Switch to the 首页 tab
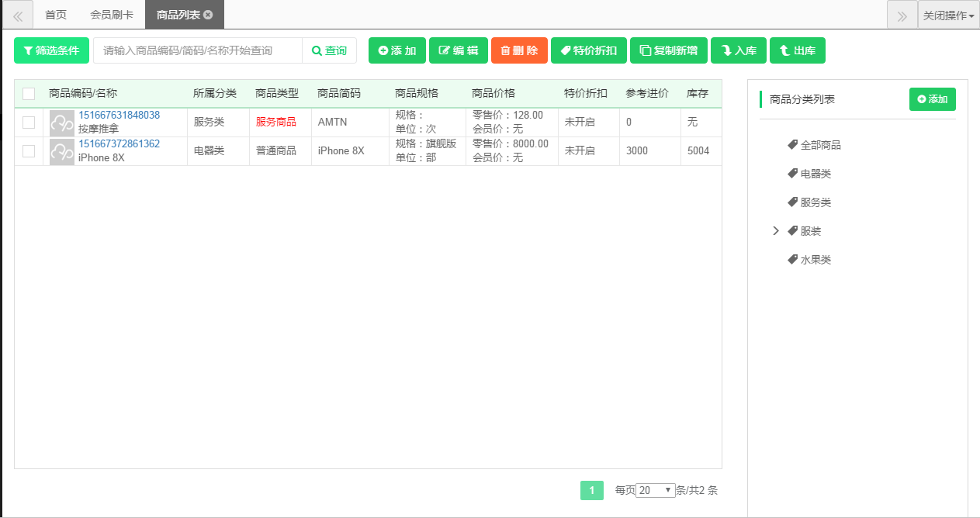The image size is (980, 518). click(x=55, y=14)
